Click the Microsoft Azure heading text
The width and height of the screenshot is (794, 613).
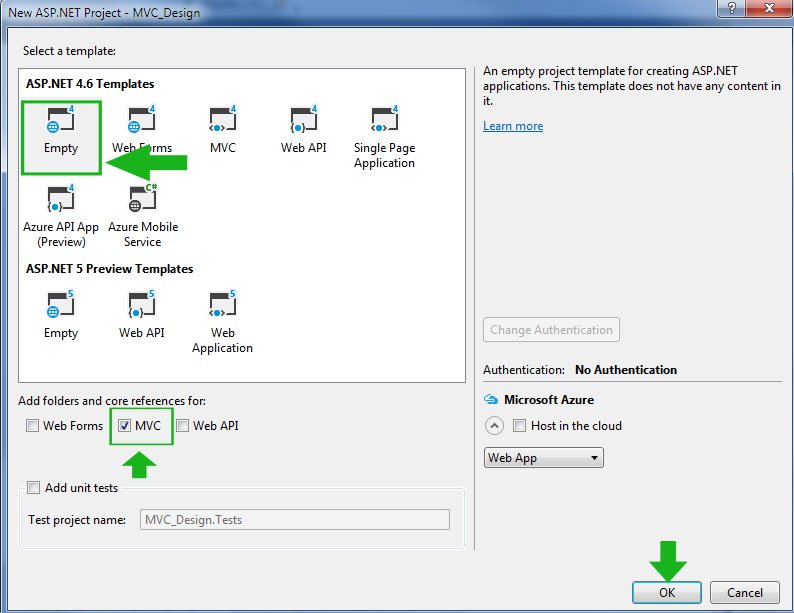coord(549,400)
